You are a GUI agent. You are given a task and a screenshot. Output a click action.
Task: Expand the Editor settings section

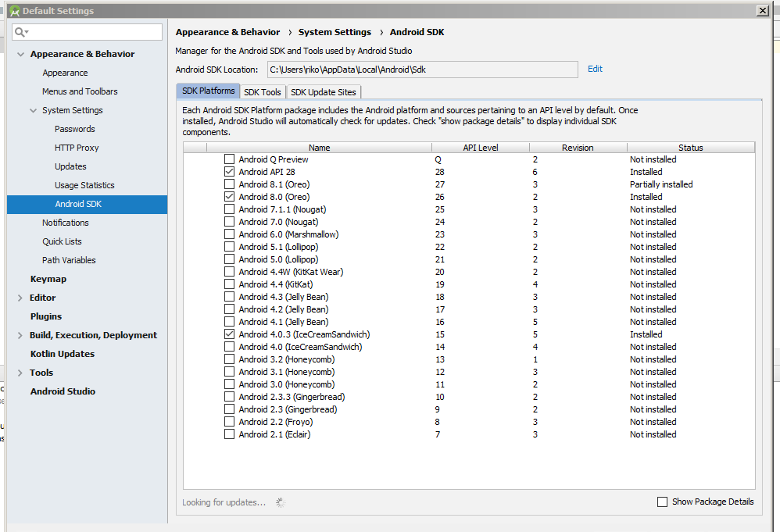tap(20, 298)
